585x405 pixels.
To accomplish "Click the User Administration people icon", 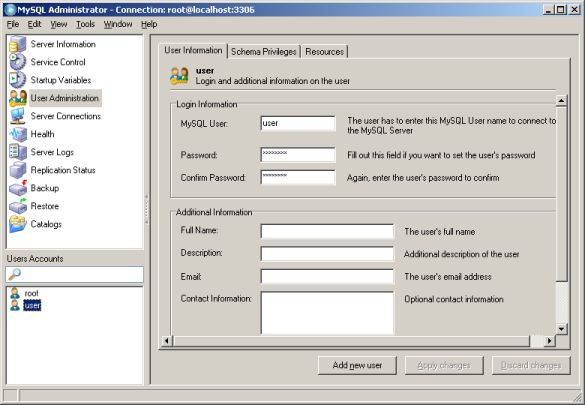I will point(18,98).
